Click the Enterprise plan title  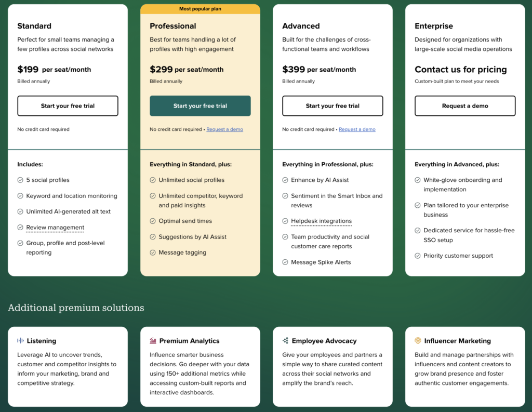click(x=434, y=26)
